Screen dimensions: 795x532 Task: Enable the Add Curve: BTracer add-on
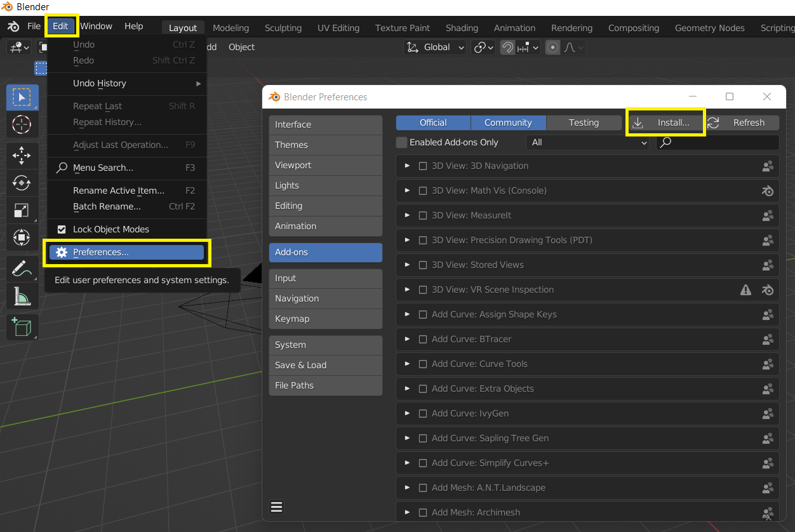(x=423, y=339)
